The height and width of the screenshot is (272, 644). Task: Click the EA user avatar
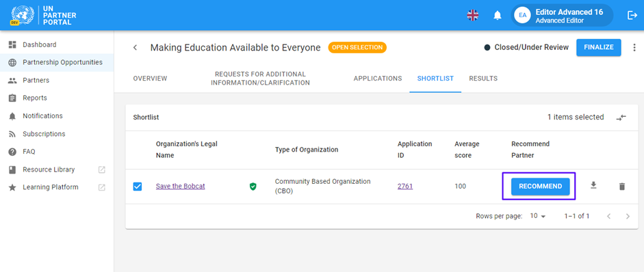click(x=522, y=16)
